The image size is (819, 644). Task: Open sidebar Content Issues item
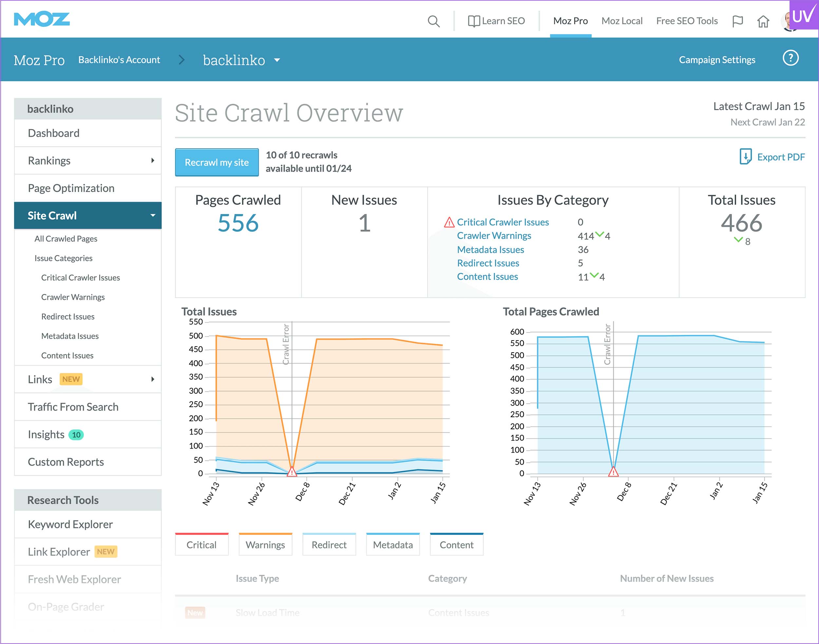coord(67,356)
